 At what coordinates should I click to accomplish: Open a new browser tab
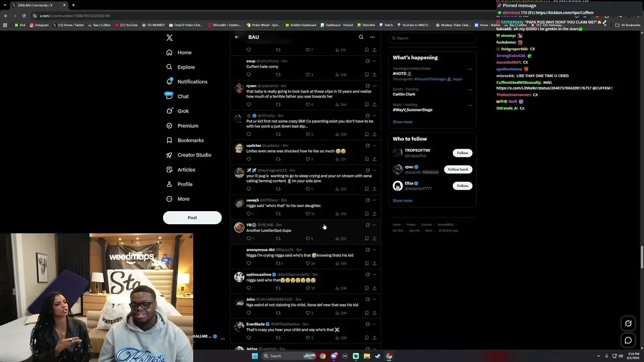pos(73,5)
